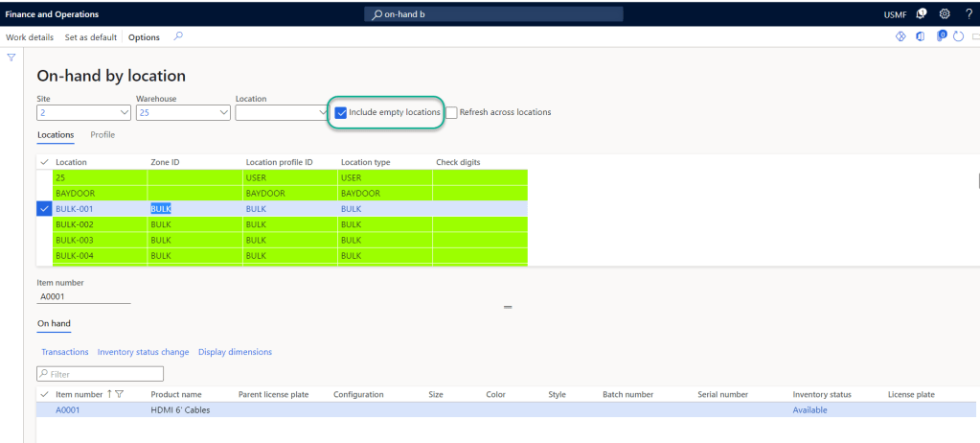This screenshot has height=443, width=980.
Task: Open the filter pane funnel icon
Action: 11,58
